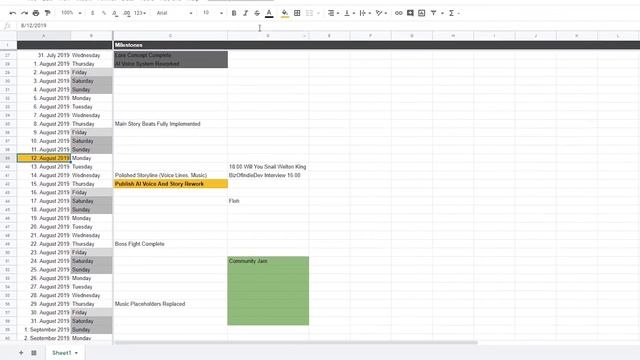Select the 18:00 Will You Snail cell

(x=268, y=167)
